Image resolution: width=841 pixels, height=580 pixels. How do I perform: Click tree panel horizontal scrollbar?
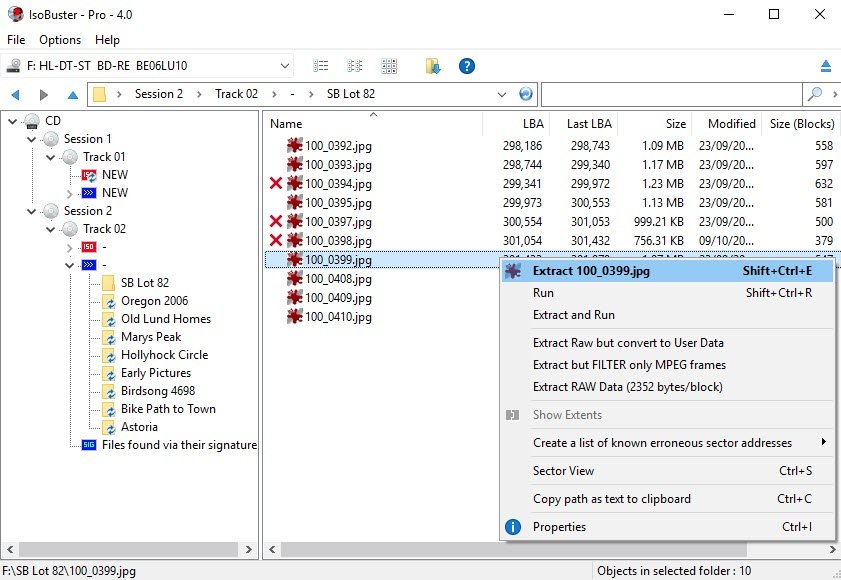[129, 549]
